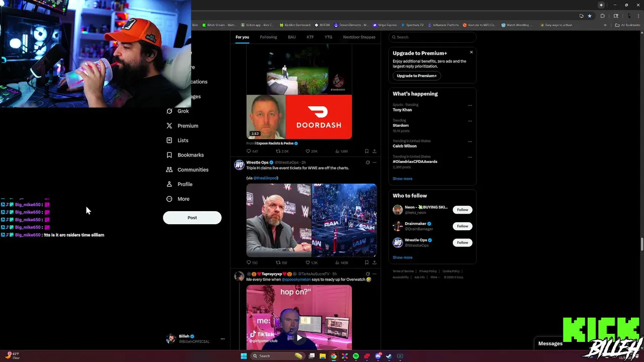The image size is (644, 362).
Task: Open more options for #OlandriaxCFDAAwards trend
Action: click(x=470, y=157)
